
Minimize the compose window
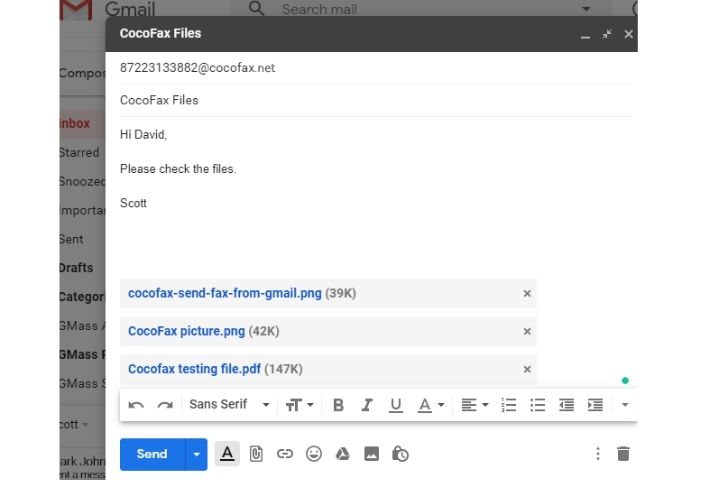[585, 35]
